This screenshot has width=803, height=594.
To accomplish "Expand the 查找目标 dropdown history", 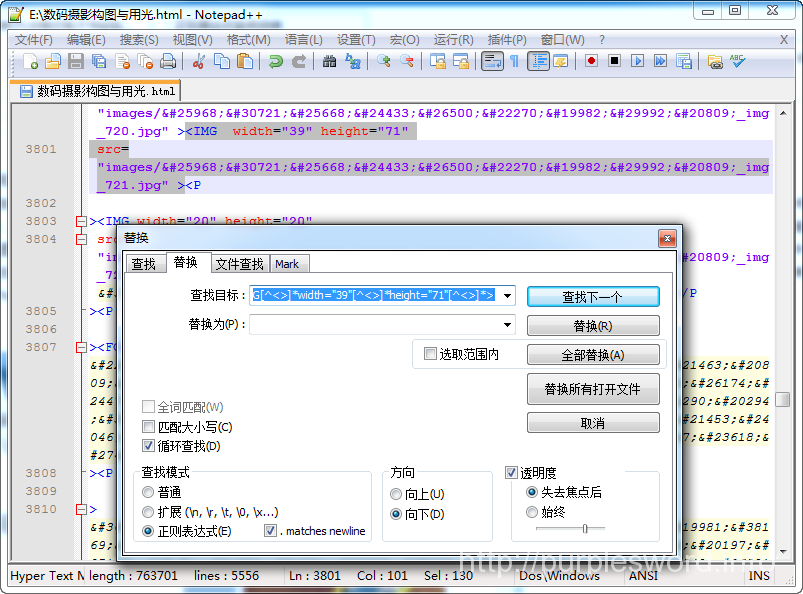I will pos(508,296).
